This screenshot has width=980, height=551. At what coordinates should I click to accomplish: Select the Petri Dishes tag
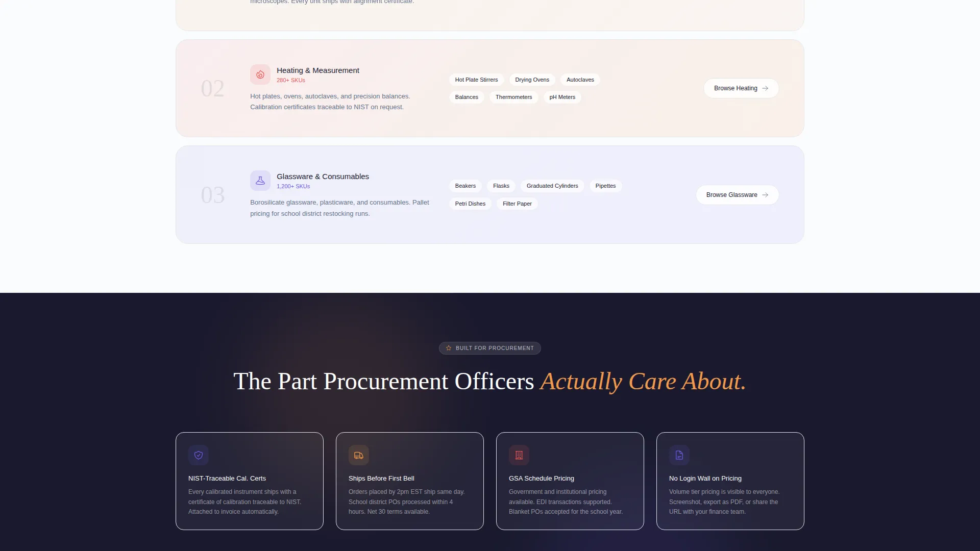470,204
